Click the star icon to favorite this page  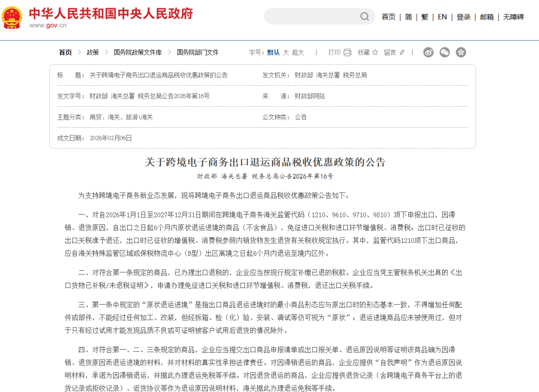pos(375,52)
